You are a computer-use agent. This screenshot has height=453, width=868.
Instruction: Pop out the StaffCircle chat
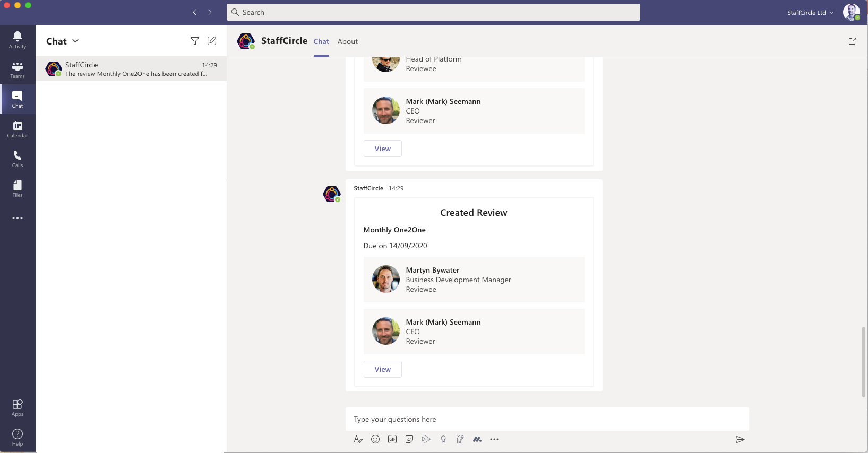coord(853,41)
